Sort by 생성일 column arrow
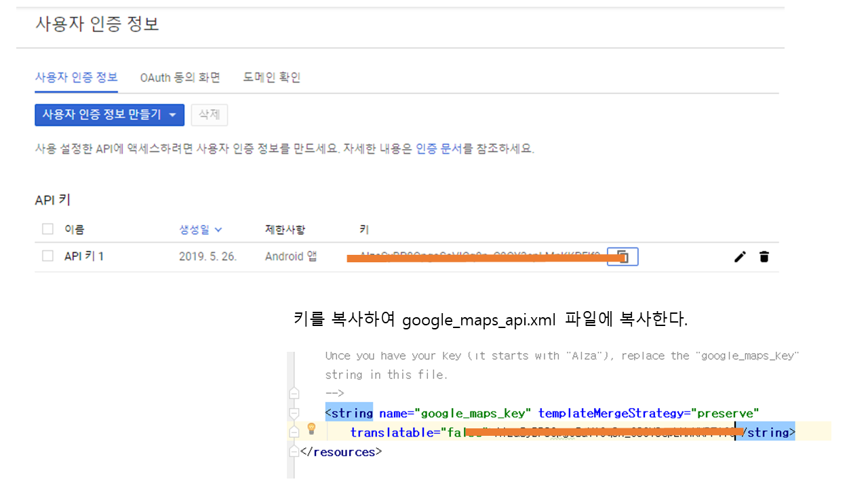 tap(218, 230)
